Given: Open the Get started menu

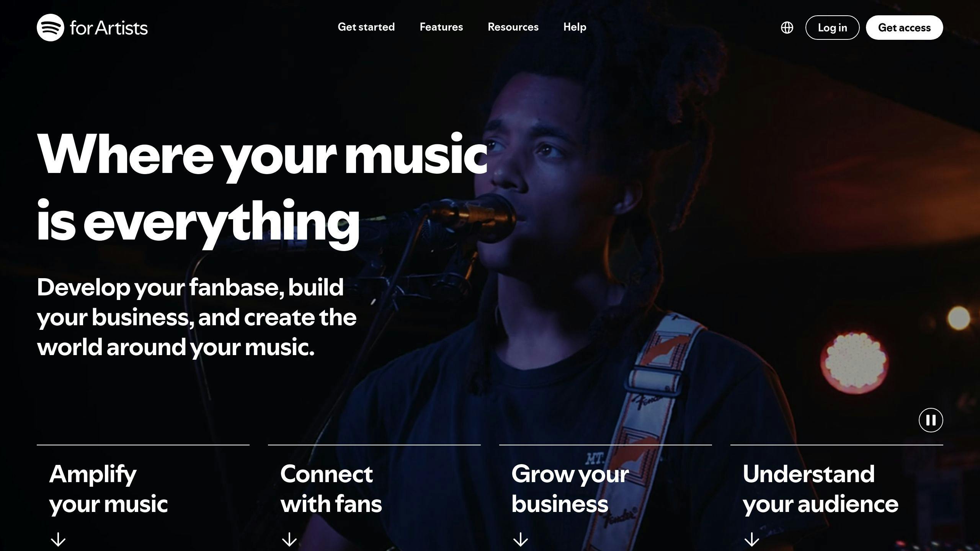Looking at the screenshot, I should (366, 27).
